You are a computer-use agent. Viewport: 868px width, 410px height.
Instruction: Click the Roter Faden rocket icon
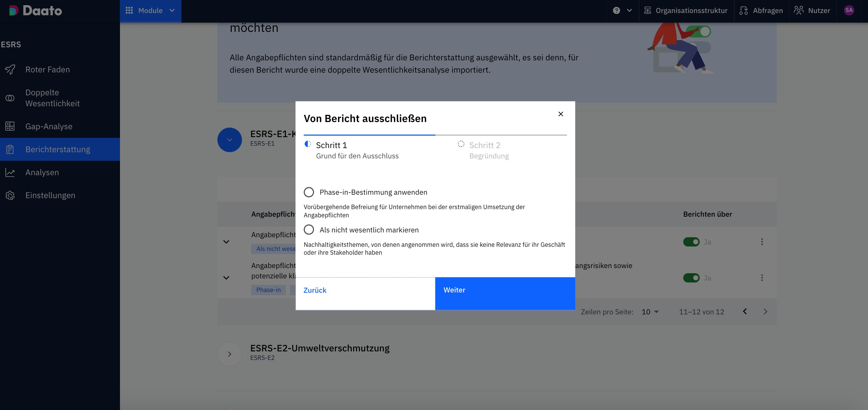(10, 70)
